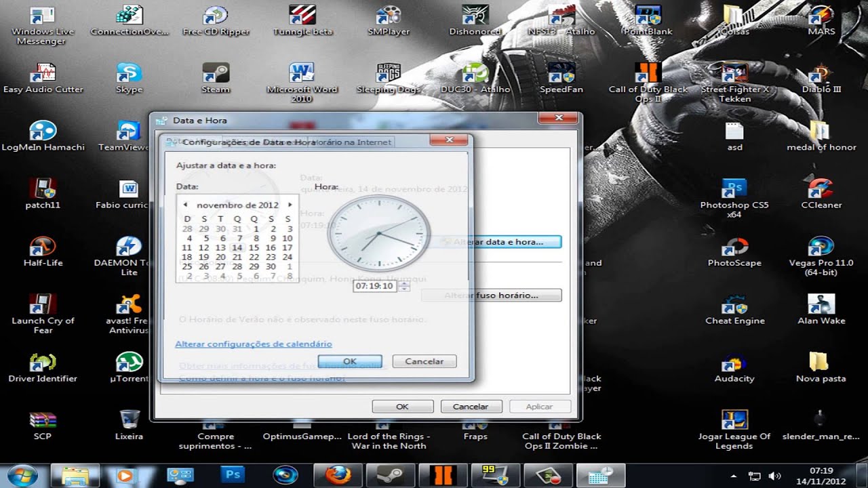The image size is (868, 488).
Task: Launch Tunngle beta desktop icon
Action: point(302,20)
